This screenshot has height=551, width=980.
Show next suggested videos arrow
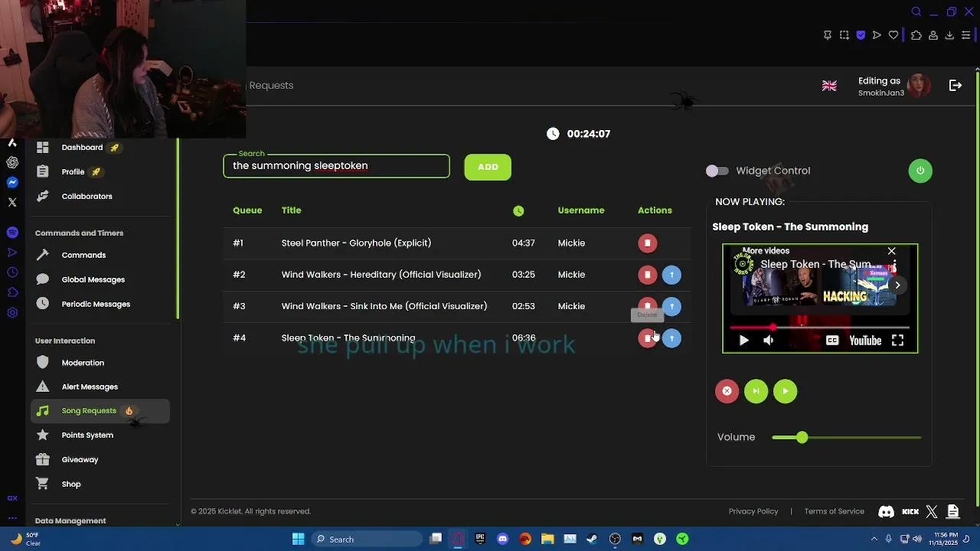[x=897, y=285]
